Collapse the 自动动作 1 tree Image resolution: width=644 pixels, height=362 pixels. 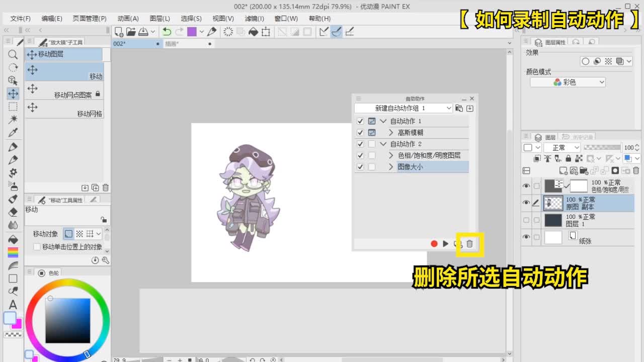point(383,121)
